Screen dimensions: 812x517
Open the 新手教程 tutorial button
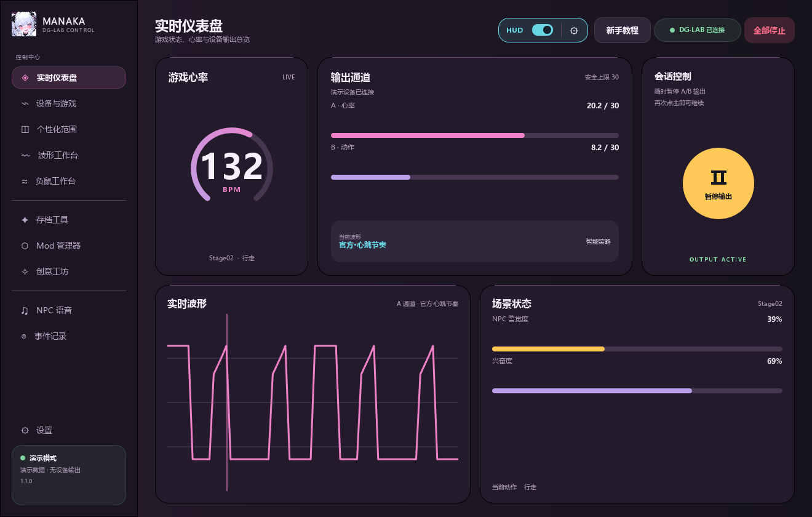[x=623, y=30]
